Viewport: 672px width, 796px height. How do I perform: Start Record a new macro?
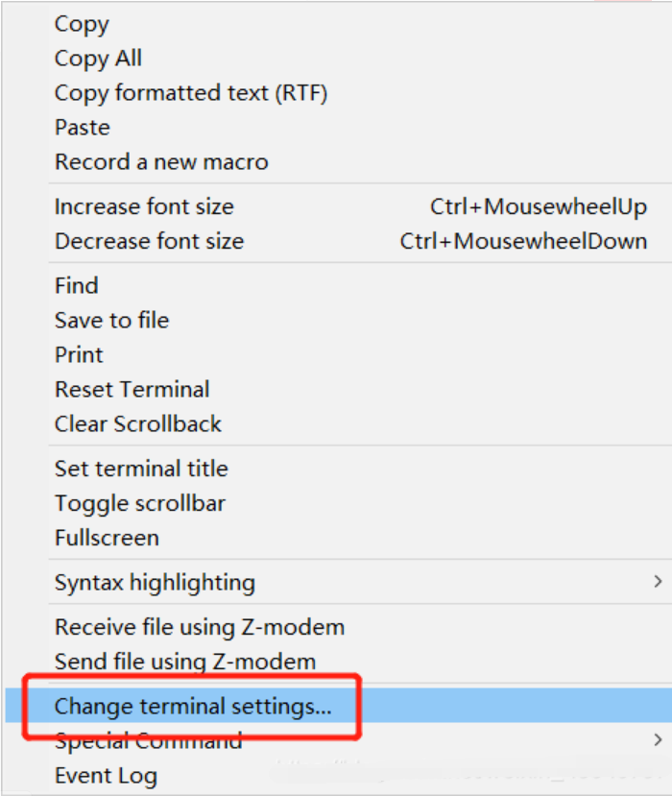click(x=161, y=162)
